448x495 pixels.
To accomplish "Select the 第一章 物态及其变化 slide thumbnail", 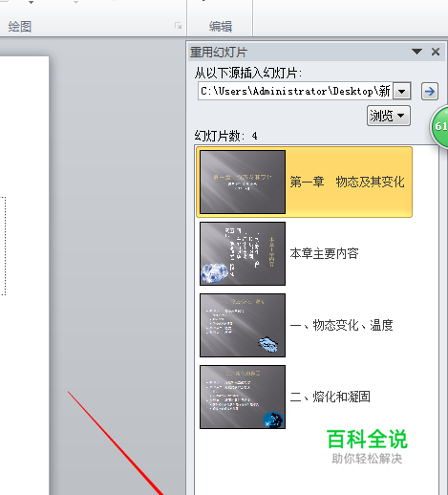I will coord(243,182).
